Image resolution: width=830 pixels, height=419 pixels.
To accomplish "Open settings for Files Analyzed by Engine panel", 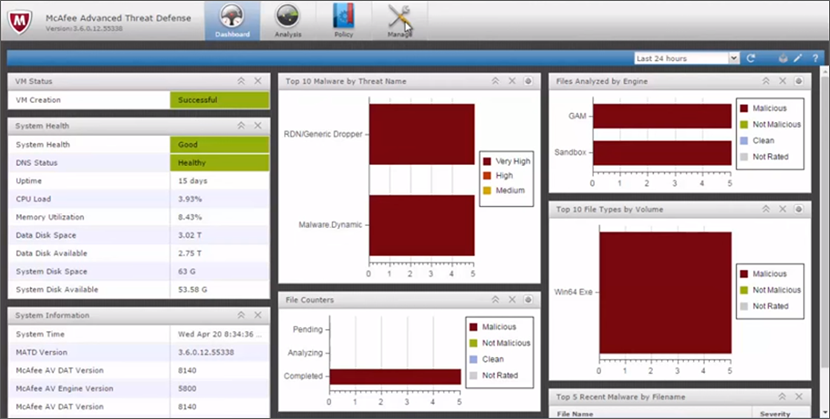I will pos(800,80).
